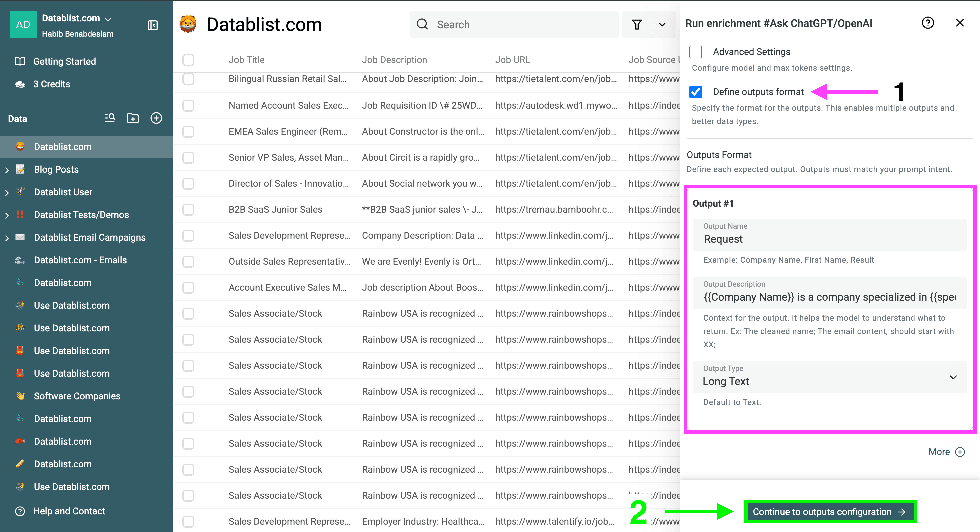The image size is (980, 532).
Task: Expand the Blog Posts folder
Action: point(7,170)
